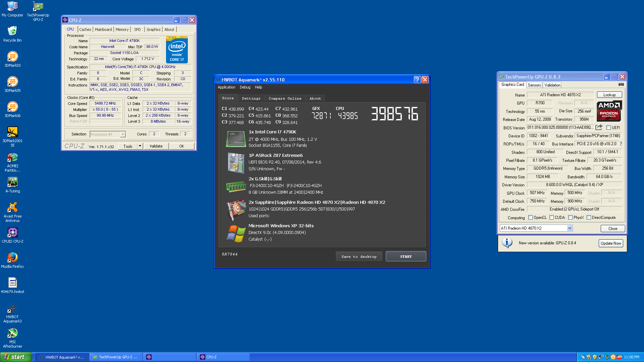The image size is (644, 362).
Task: Open the Recycle Bin icon
Action: [x=12, y=34]
